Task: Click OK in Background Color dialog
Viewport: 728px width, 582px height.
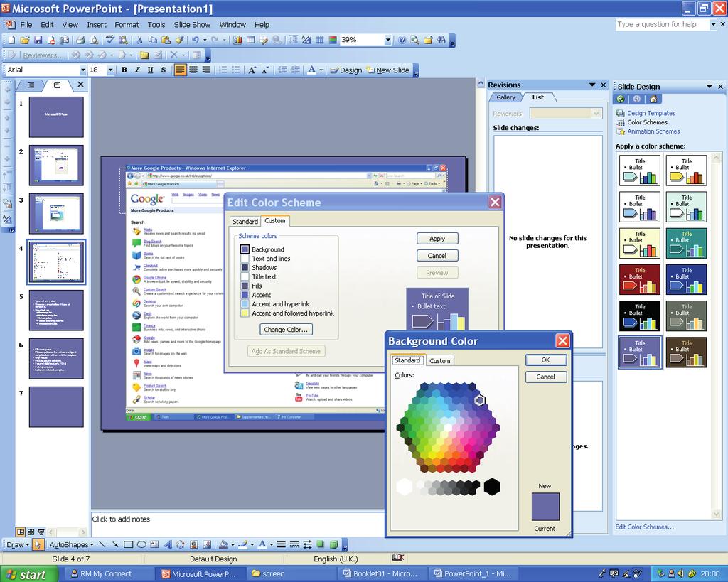Action: [545, 360]
